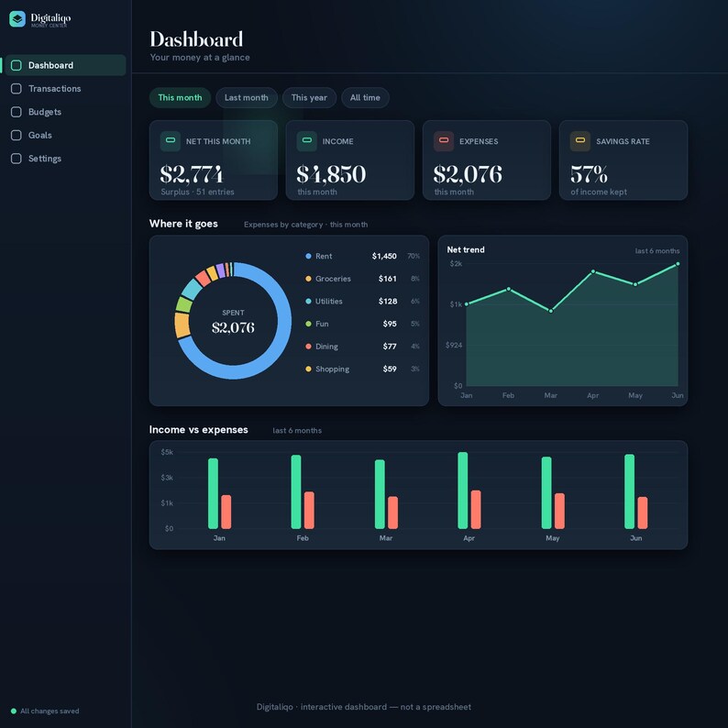The height and width of the screenshot is (728, 728).
Task: Click the Jan data point on Net trend
Action: [x=467, y=304]
